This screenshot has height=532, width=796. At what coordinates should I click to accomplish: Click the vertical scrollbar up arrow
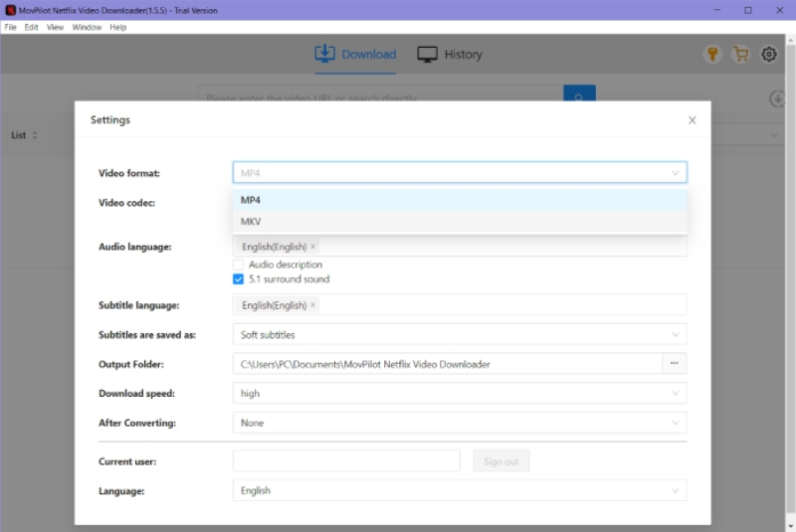click(x=791, y=39)
